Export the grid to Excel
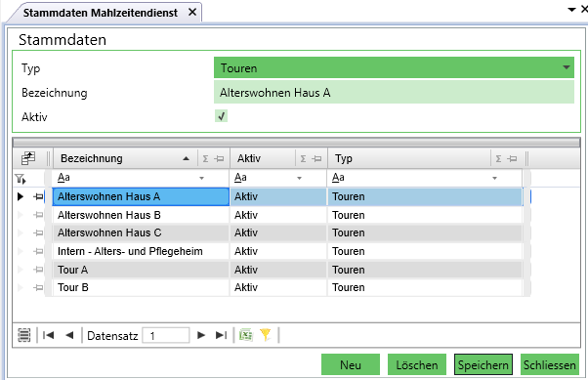588x380 pixels. [246, 335]
